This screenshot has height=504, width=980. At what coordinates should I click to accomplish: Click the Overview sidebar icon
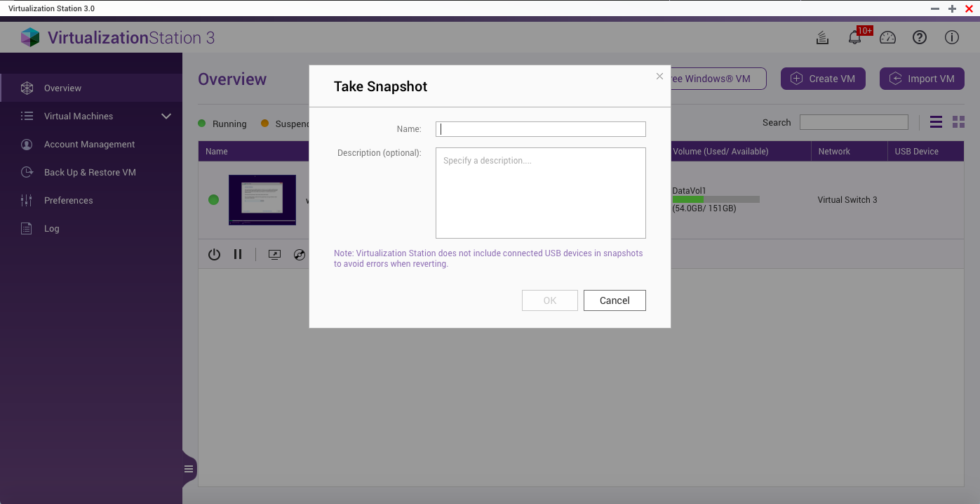(x=27, y=88)
